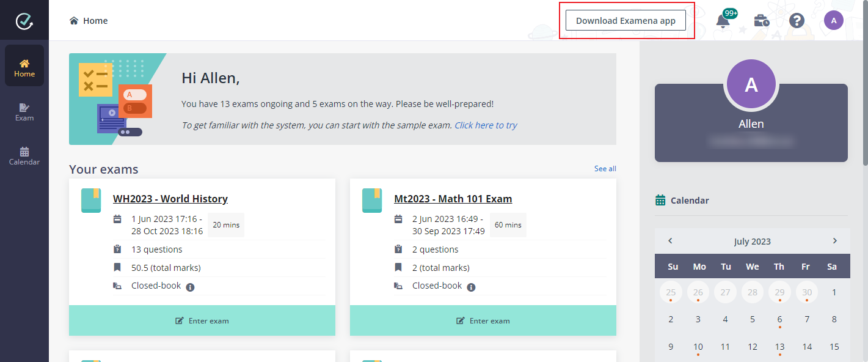The image size is (868, 362).
Task: Select June 30 in calendar
Action: tap(807, 292)
